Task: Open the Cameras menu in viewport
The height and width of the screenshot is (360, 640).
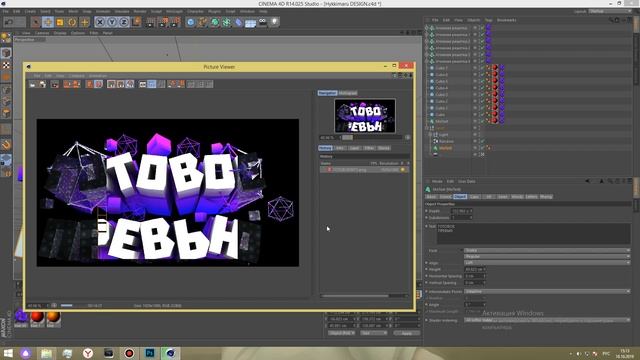Action: tap(42, 33)
